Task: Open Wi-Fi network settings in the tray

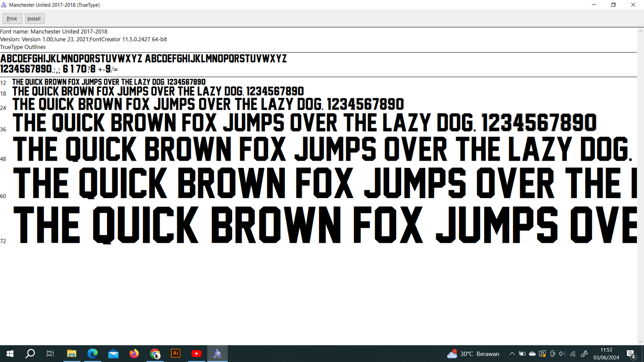Action: 573,354
